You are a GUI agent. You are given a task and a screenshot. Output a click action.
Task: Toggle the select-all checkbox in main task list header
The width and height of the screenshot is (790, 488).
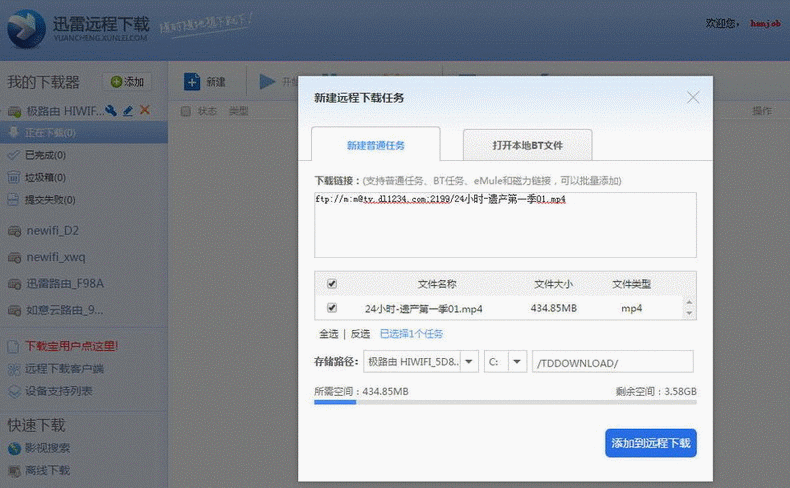[185, 111]
